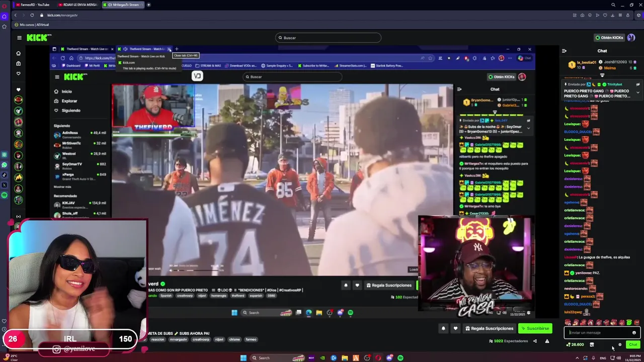Click the Suscribirse button
Screen dimensions: 644x362
535,328
